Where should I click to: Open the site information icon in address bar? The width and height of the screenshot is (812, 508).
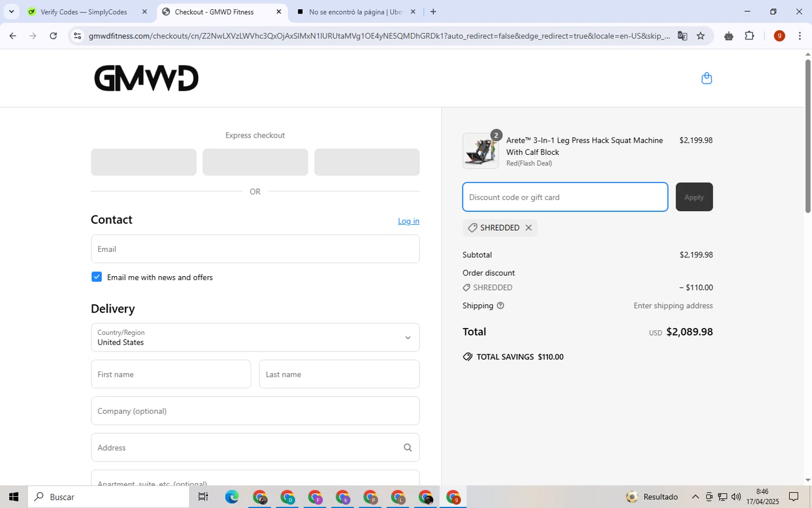(77, 36)
